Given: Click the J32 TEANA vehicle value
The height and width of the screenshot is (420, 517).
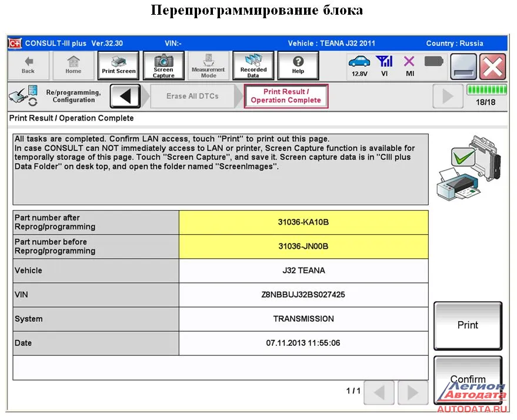Looking at the screenshot, I should coord(303,271).
